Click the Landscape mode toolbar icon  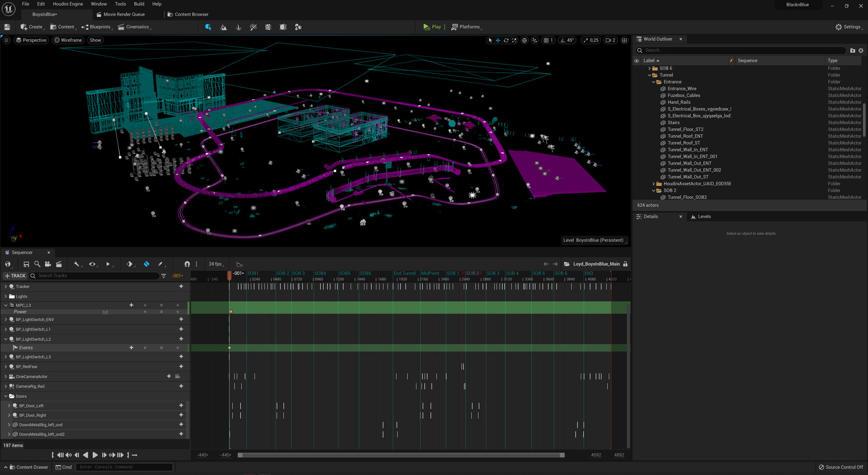pos(223,27)
